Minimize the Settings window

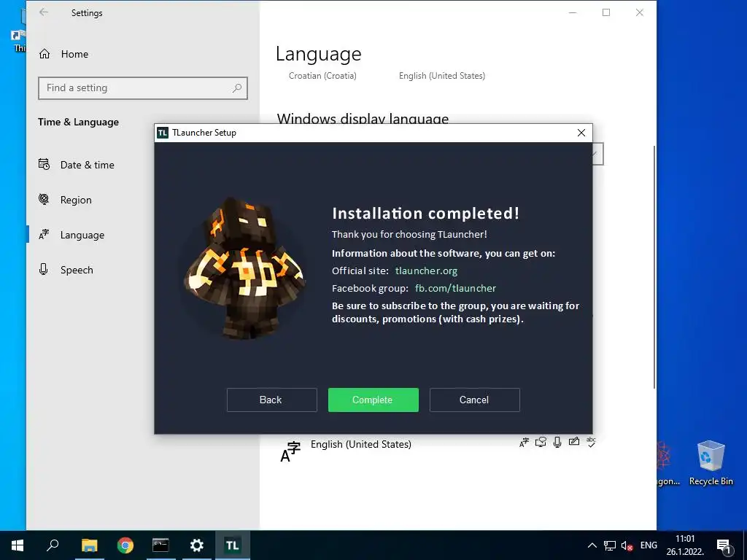click(573, 12)
